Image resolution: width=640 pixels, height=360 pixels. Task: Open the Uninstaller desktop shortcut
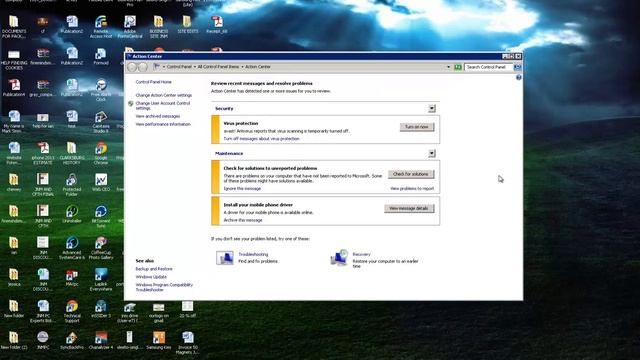click(x=72, y=214)
